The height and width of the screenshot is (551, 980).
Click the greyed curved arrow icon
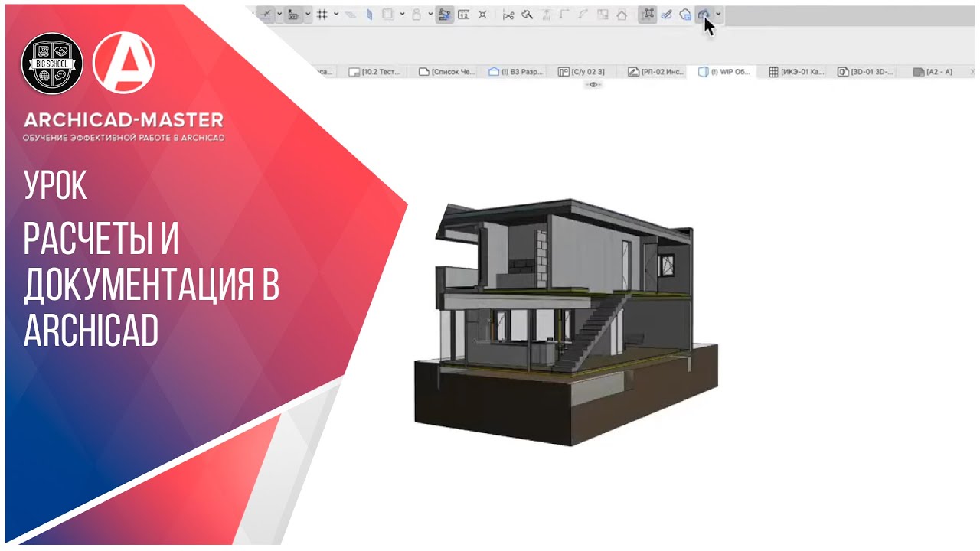tap(583, 15)
